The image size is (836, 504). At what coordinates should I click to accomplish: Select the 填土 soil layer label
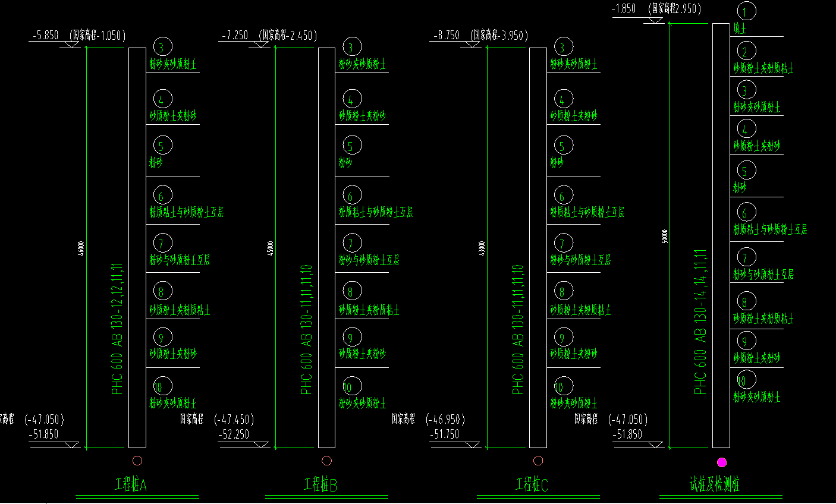click(x=739, y=29)
